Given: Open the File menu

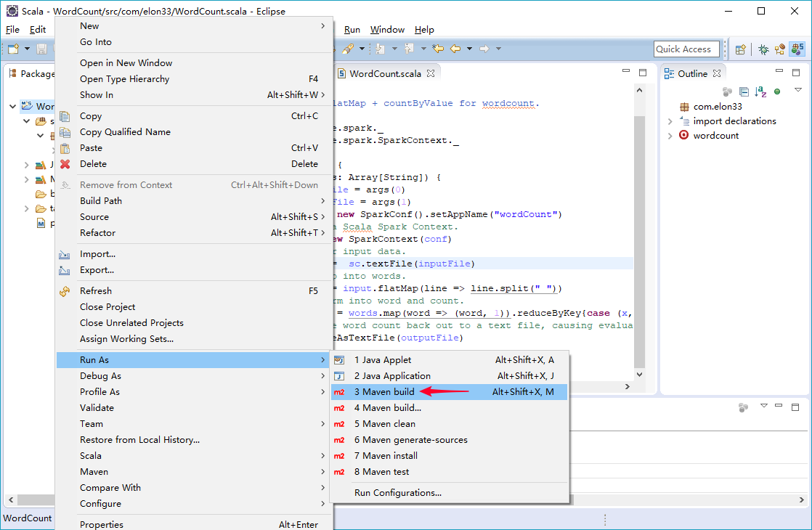Looking at the screenshot, I should (x=12, y=30).
